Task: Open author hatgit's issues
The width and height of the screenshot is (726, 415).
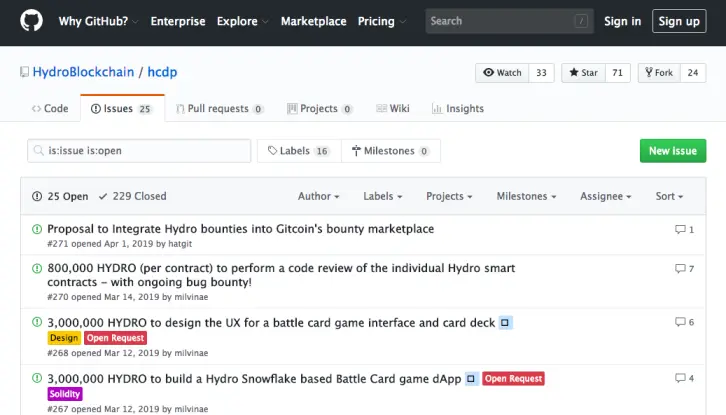Action: point(180,244)
